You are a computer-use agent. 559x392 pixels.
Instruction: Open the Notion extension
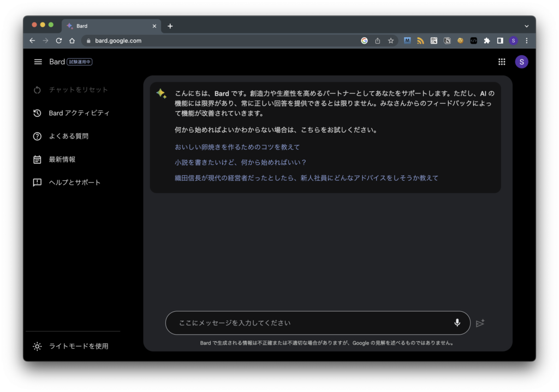pyautogui.click(x=447, y=40)
